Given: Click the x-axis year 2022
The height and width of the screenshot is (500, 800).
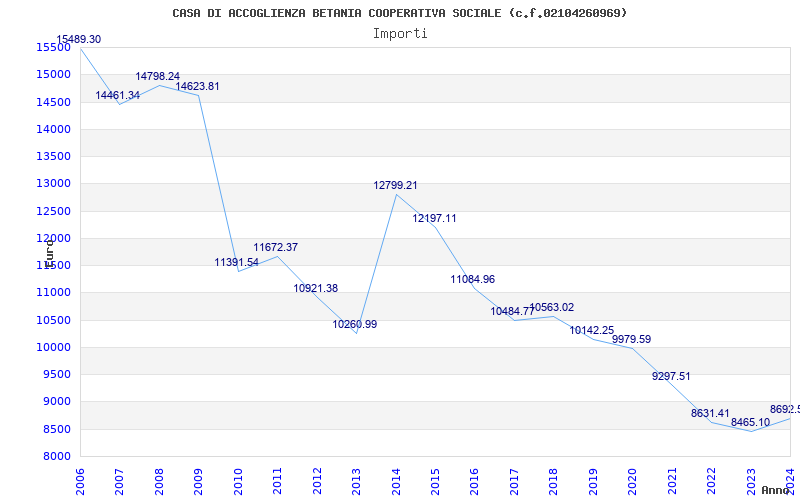Looking at the screenshot, I should point(712,481).
